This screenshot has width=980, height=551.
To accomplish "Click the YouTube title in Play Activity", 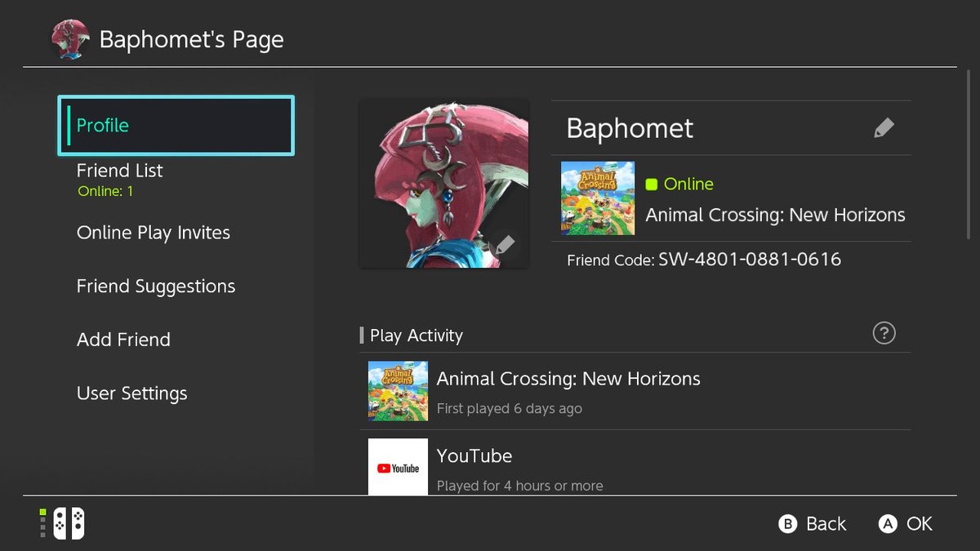I will 474,455.
